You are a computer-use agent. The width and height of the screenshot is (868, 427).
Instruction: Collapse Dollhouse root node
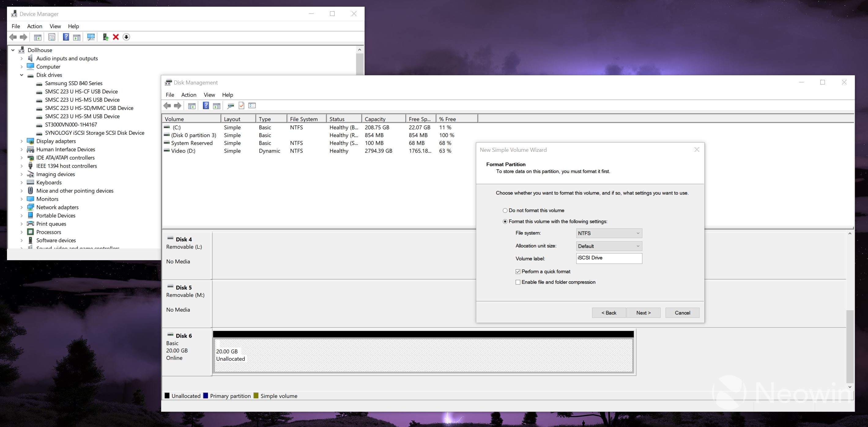pos(13,50)
